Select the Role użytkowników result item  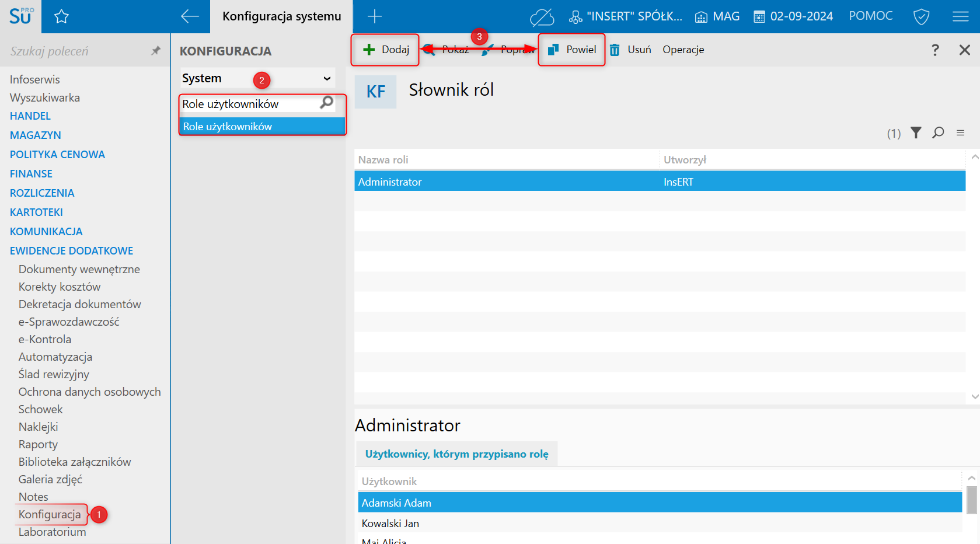tap(262, 126)
